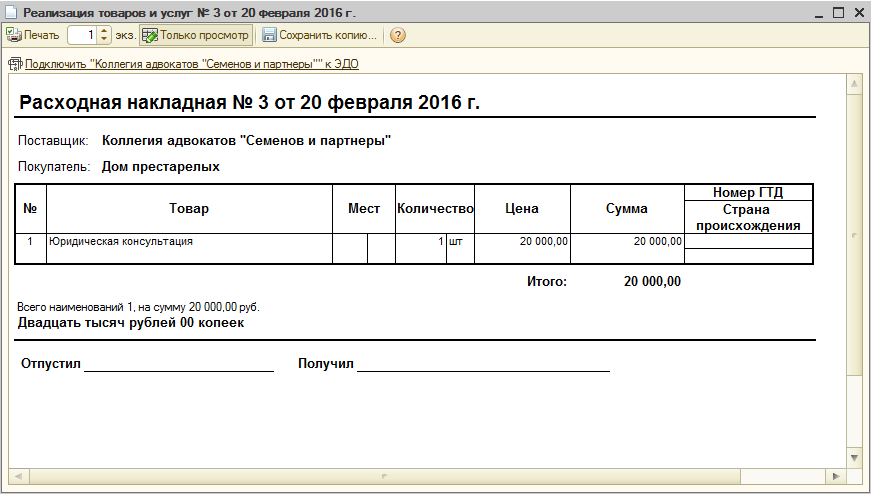Click the Товар column header
The height and width of the screenshot is (494, 871).
[189, 208]
